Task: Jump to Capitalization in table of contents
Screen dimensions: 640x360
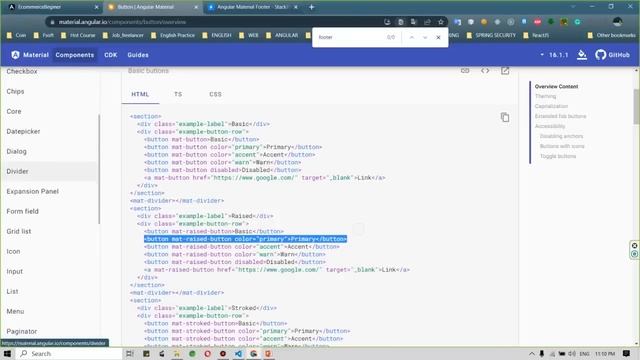Action: tap(551, 106)
